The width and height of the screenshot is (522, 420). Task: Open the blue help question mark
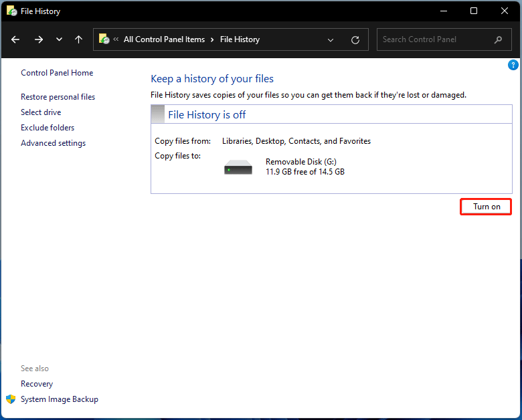click(513, 65)
